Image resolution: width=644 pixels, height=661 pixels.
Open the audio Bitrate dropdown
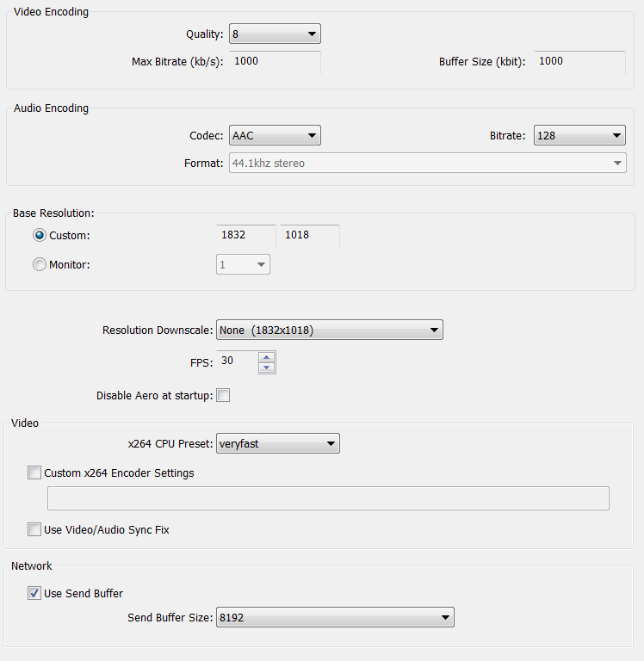pyautogui.click(x=579, y=135)
